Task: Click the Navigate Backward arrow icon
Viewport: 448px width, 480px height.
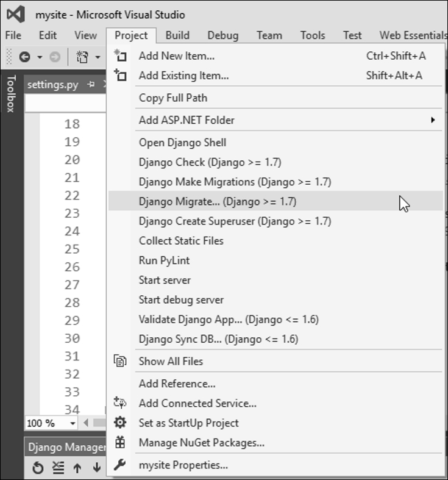Action: click(x=24, y=57)
